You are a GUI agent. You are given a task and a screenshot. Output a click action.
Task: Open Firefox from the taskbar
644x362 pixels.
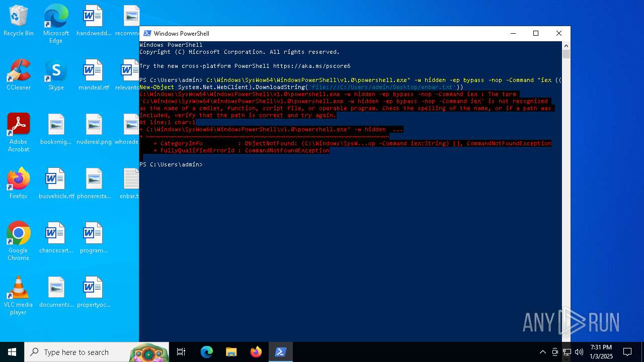tap(256, 352)
